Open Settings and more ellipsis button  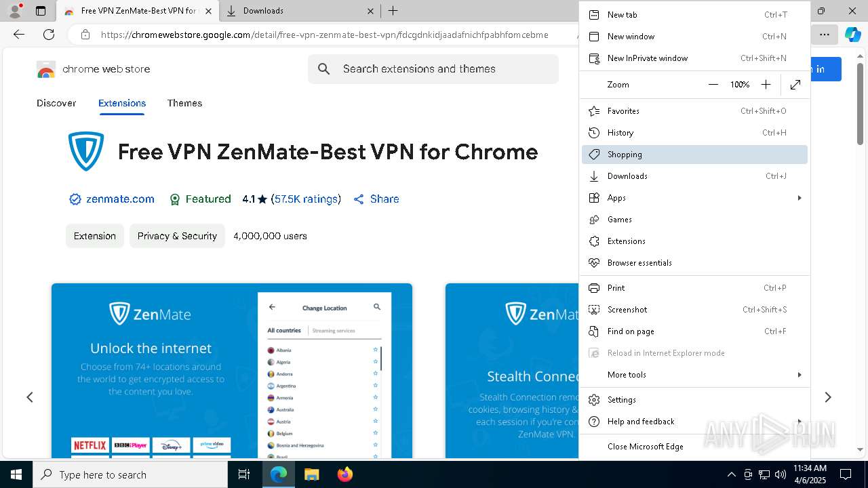click(824, 34)
